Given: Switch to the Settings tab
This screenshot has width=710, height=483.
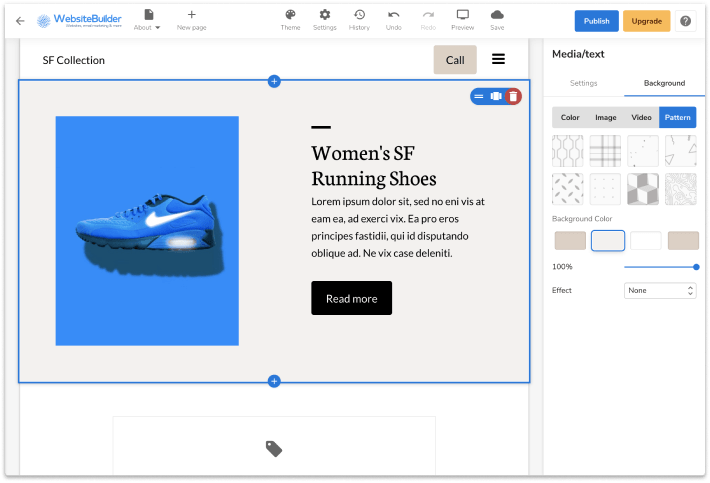Looking at the screenshot, I should tap(583, 83).
